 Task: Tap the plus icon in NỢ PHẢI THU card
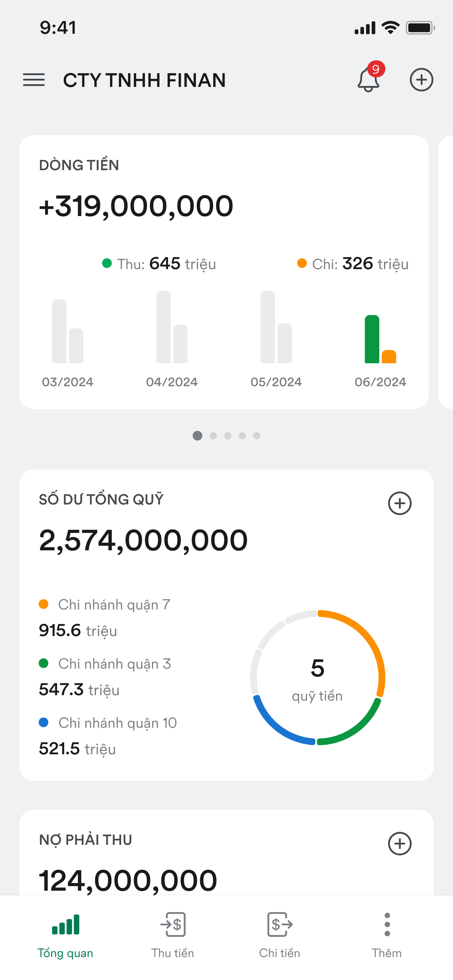[400, 843]
